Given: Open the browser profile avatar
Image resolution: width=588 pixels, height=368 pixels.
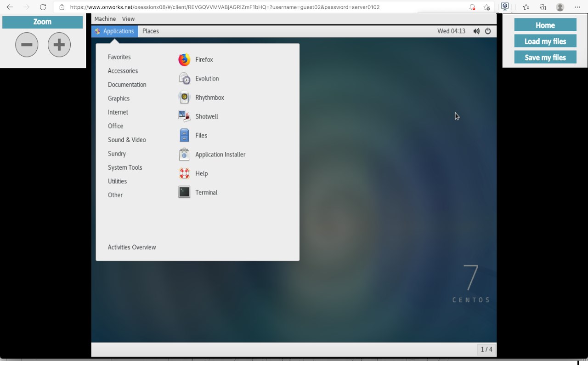Looking at the screenshot, I should (560, 7).
